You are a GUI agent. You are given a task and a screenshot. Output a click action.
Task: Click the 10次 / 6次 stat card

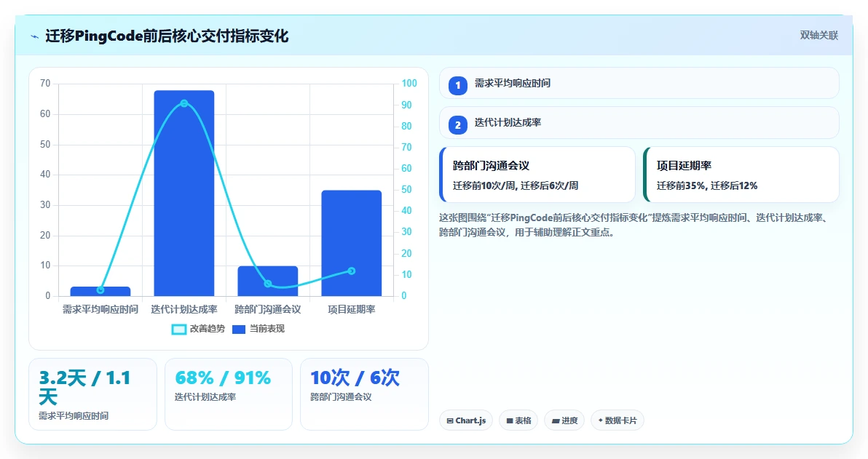click(x=364, y=394)
